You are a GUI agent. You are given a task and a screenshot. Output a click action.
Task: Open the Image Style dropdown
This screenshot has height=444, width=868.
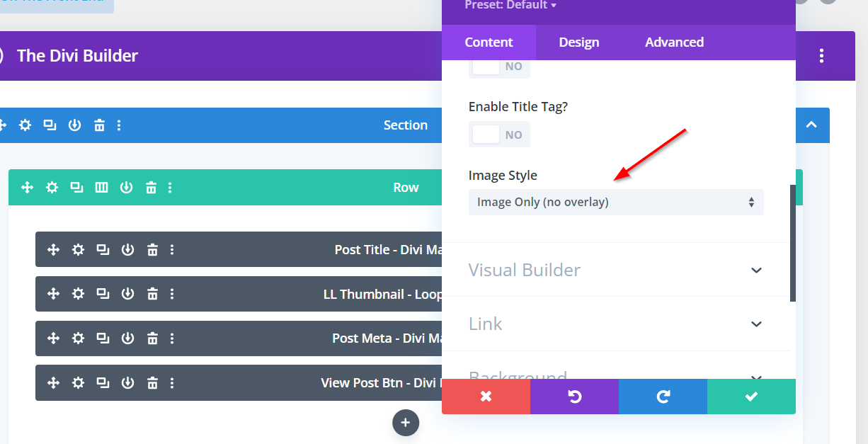[615, 203]
